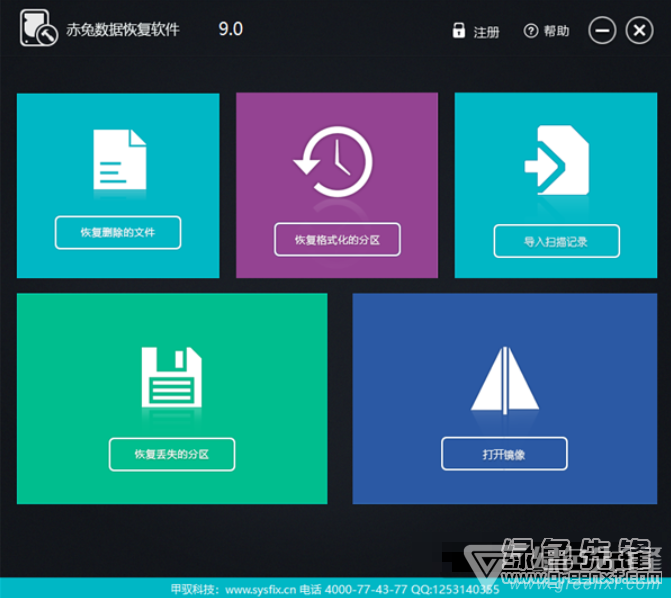This screenshot has width=671, height=598.
Task: Click the document icon for deleted file recovery
Action: pyautogui.click(x=119, y=159)
